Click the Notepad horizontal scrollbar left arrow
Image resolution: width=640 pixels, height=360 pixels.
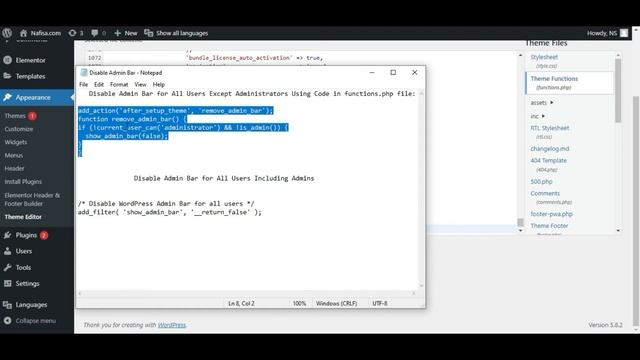(x=80, y=293)
